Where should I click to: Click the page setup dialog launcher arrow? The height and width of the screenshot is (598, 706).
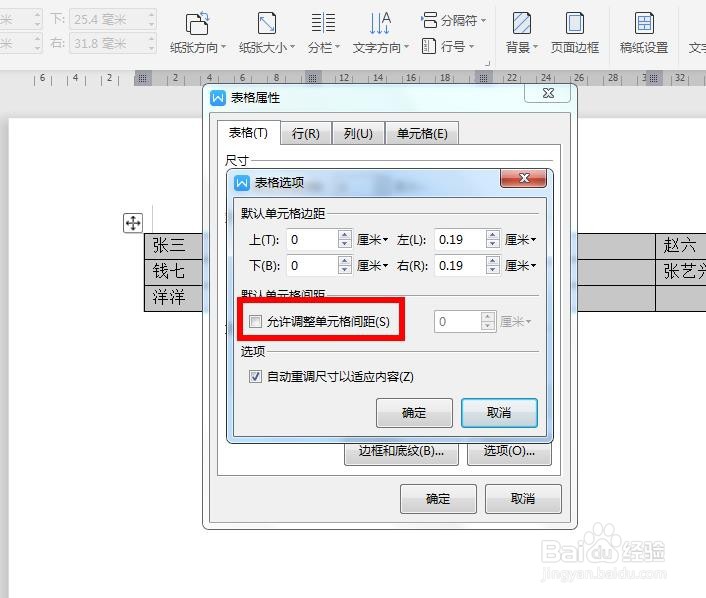pos(487,63)
